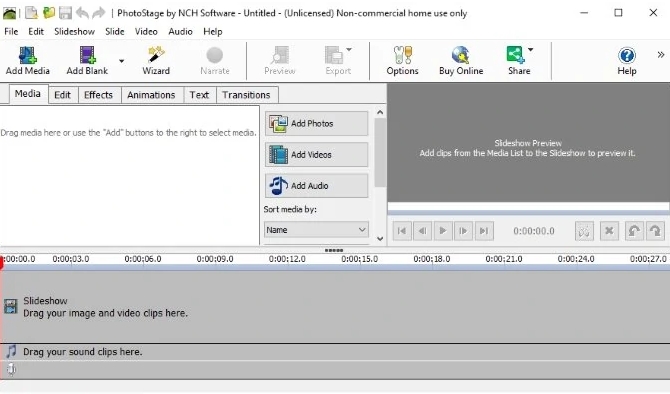Click the red timeline playhead marker
The height and width of the screenshot is (394, 670).
tap(2, 263)
